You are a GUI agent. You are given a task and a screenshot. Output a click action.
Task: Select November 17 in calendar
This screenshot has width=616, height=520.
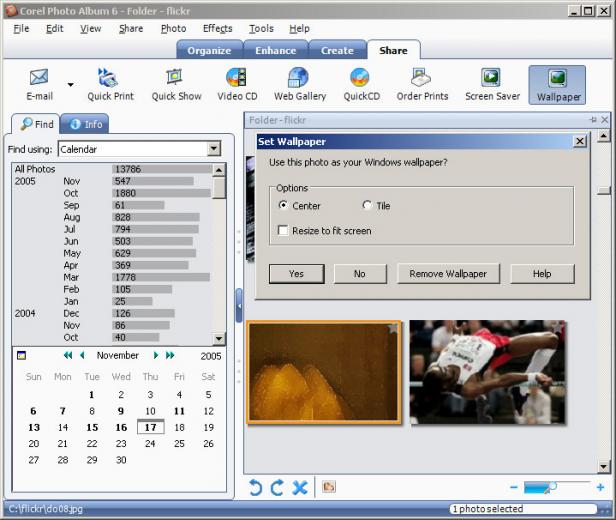coord(150,427)
